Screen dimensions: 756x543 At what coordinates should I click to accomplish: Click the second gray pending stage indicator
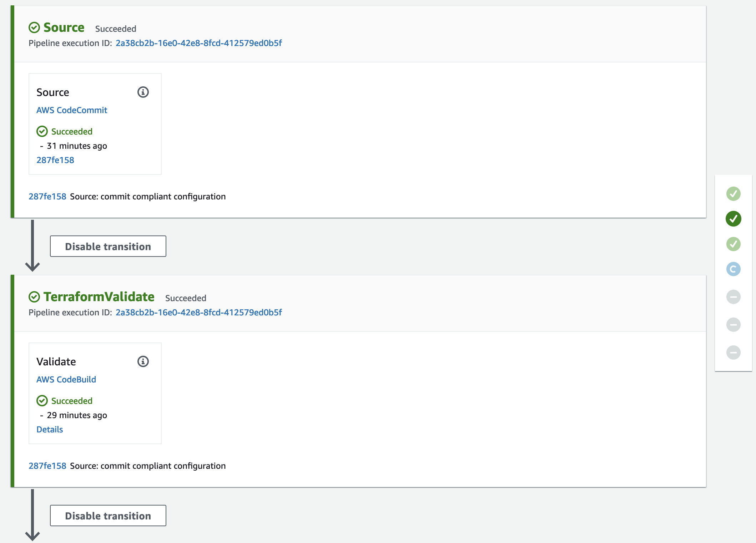[x=733, y=325]
